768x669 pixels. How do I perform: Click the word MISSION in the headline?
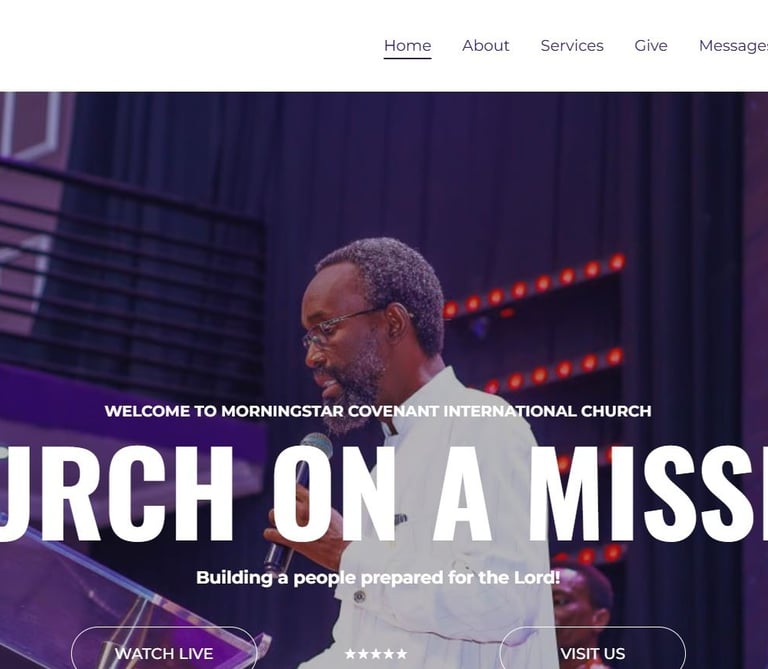point(648,493)
